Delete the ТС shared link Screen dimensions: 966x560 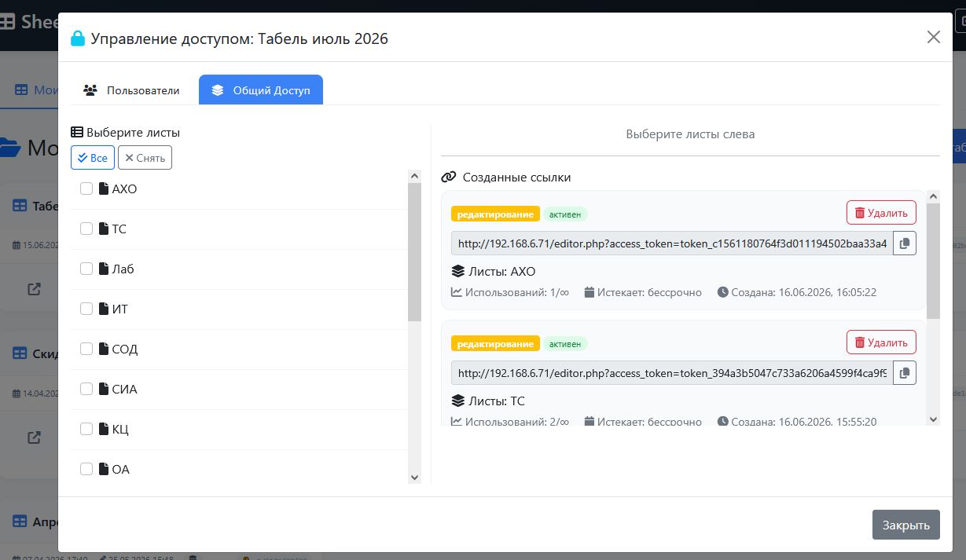881,342
